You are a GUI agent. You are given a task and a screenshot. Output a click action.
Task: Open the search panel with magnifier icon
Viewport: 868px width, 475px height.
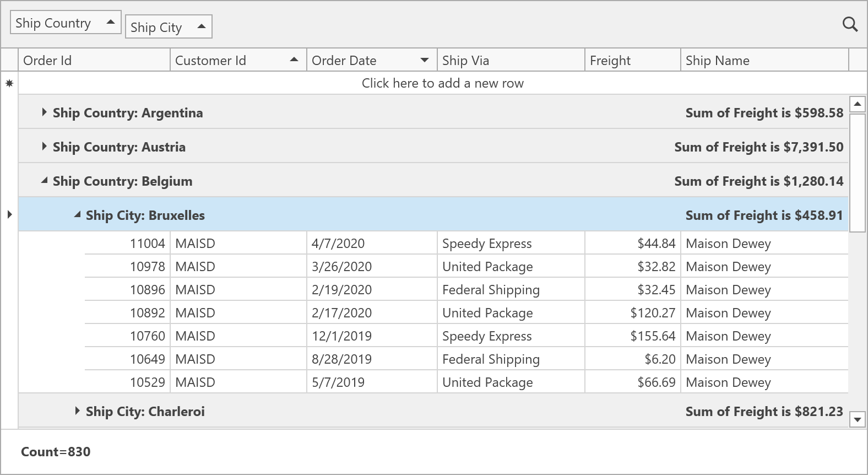pyautogui.click(x=850, y=24)
